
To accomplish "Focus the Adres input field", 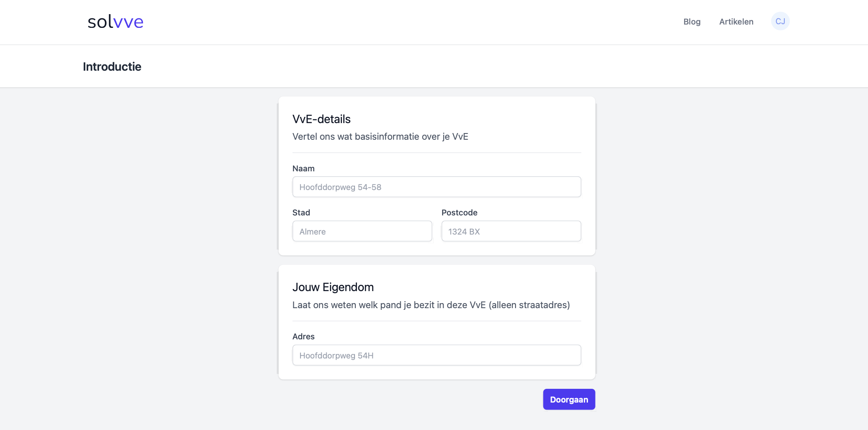I will pyautogui.click(x=436, y=355).
